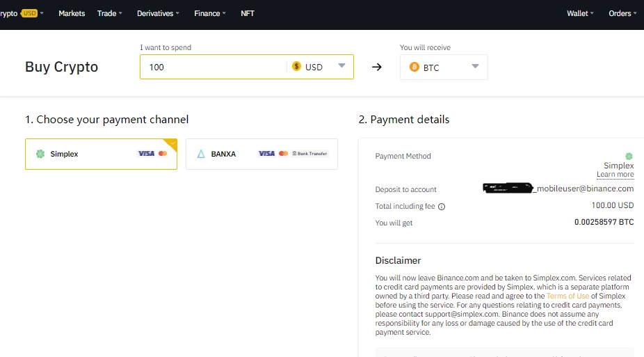Click the Visa logo in the BANXA card

point(266,154)
